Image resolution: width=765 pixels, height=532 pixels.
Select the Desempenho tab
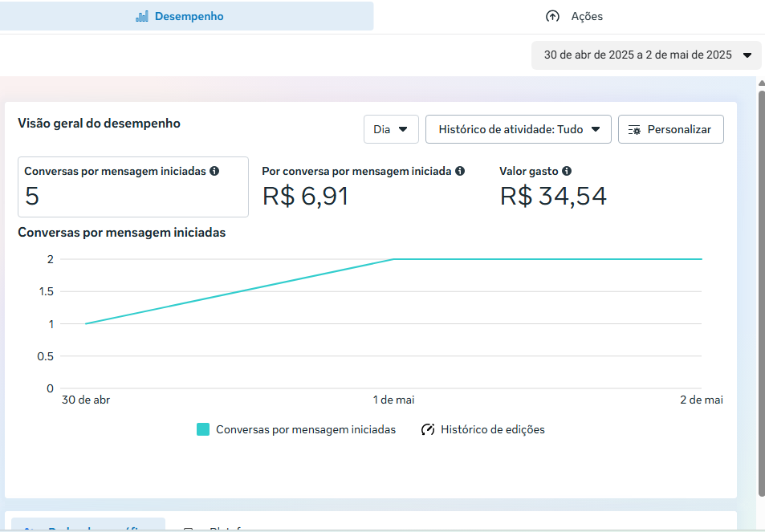pyautogui.click(x=186, y=16)
